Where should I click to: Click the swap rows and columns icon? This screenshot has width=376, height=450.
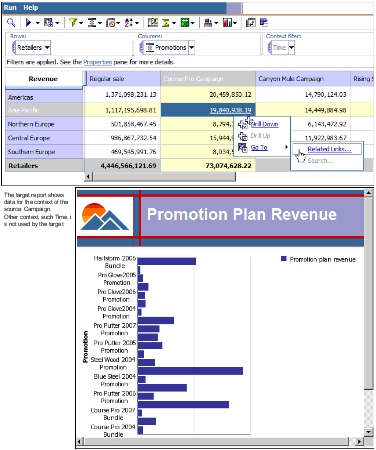[x=250, y=23]
